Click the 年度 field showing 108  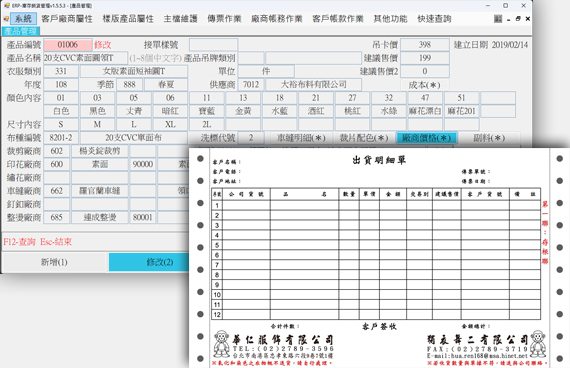pyautogui.click(x=61, y=85)
